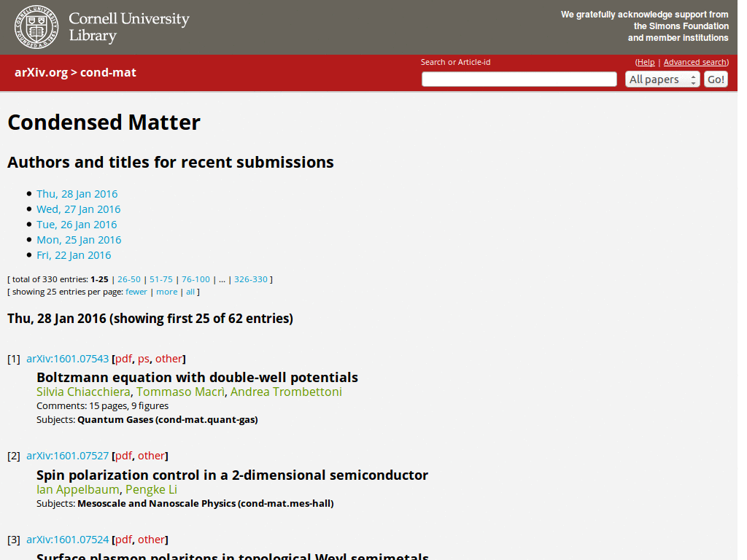The image size is (747, 560).
Task: Open Advanced search
Action: pyautogui.click(x=694, y=62)
